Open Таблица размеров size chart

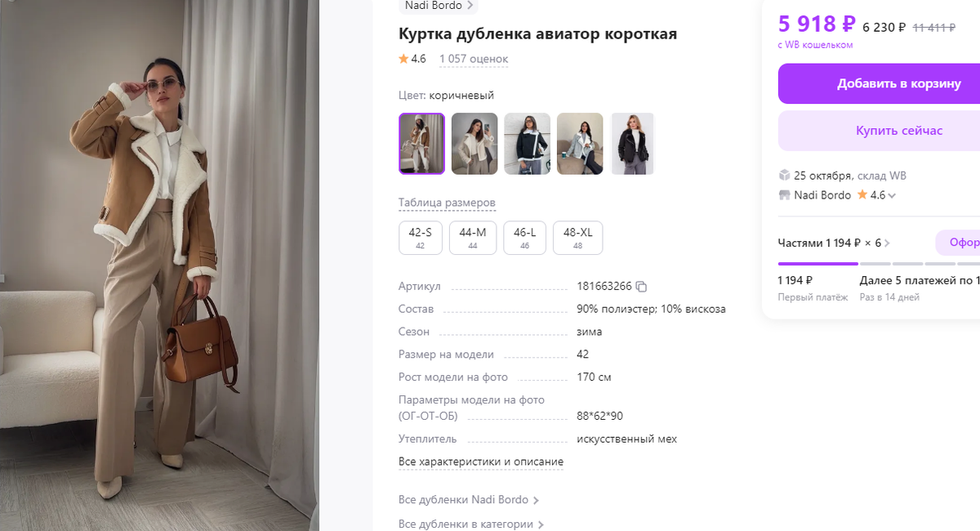(x=447, y=203)
